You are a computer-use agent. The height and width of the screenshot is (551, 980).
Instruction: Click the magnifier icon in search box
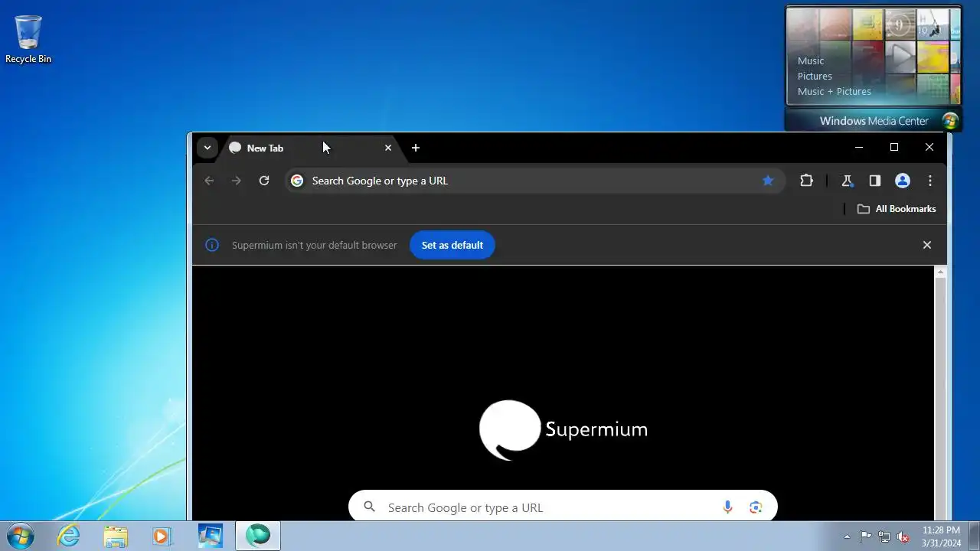370,507
